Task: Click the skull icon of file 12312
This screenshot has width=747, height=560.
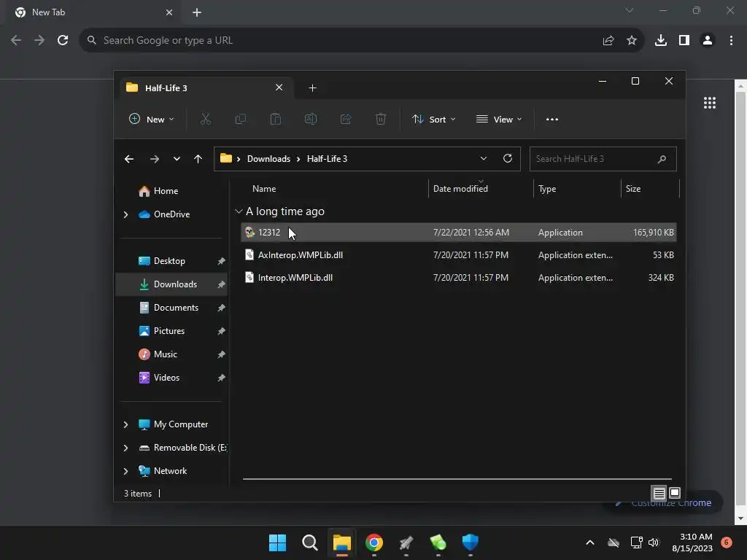Action: 249,233
